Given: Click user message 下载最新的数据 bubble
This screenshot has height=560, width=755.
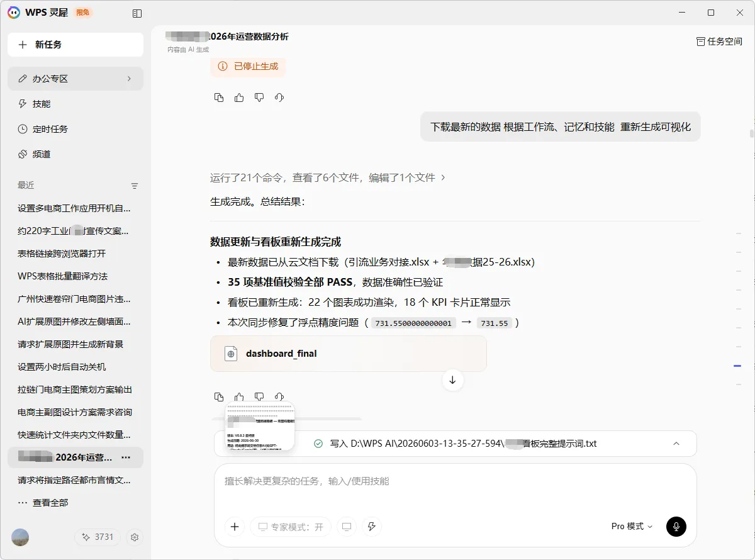Looking at the screenshot, I should click(x=561, y=126).
